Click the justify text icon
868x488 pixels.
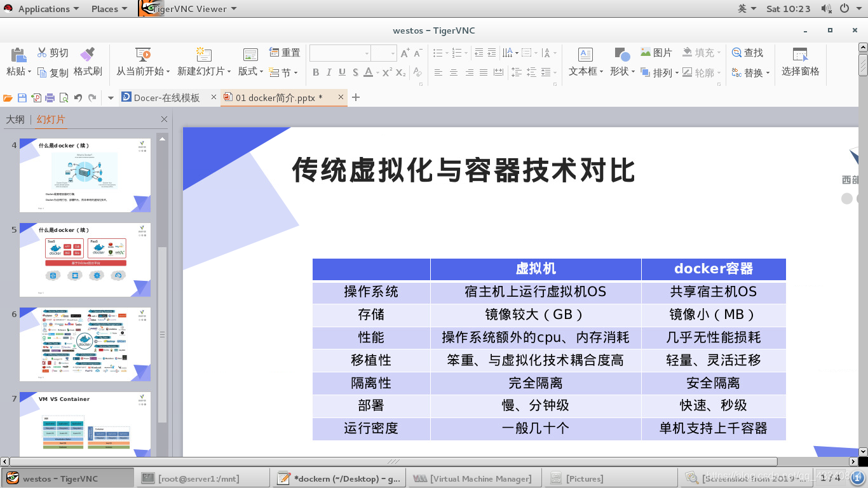[x=484, y=72]
